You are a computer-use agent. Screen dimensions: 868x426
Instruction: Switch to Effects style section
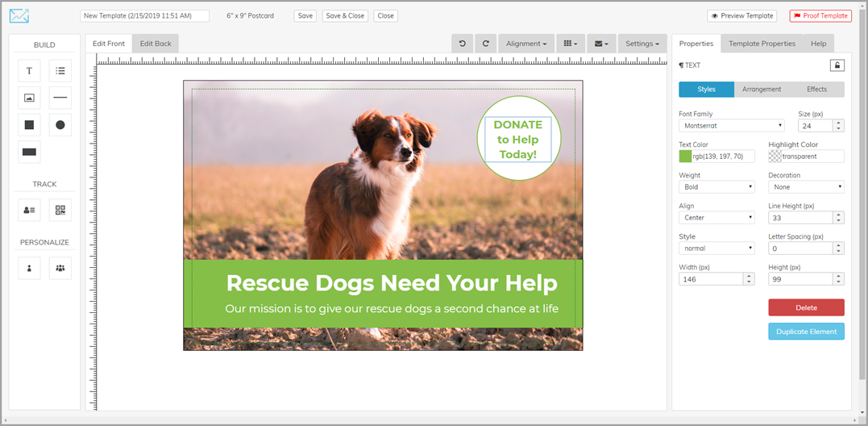coord(816,90)
